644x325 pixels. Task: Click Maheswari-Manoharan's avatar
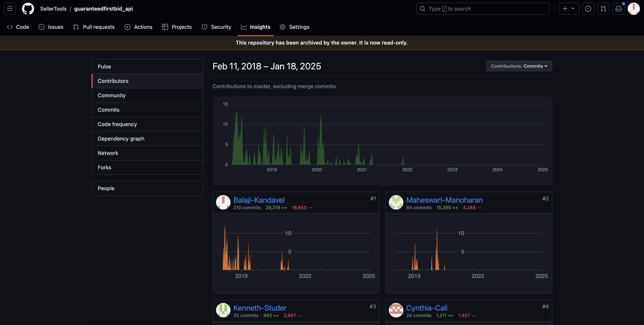pos(396,202)
